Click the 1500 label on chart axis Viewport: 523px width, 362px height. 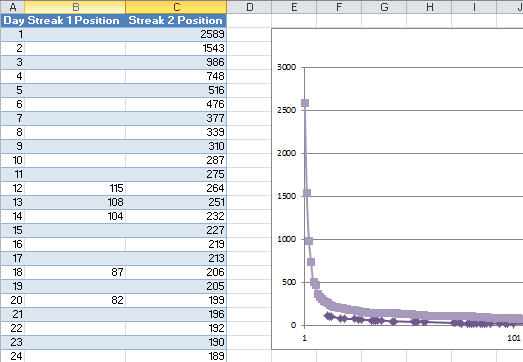pos(287,196)
